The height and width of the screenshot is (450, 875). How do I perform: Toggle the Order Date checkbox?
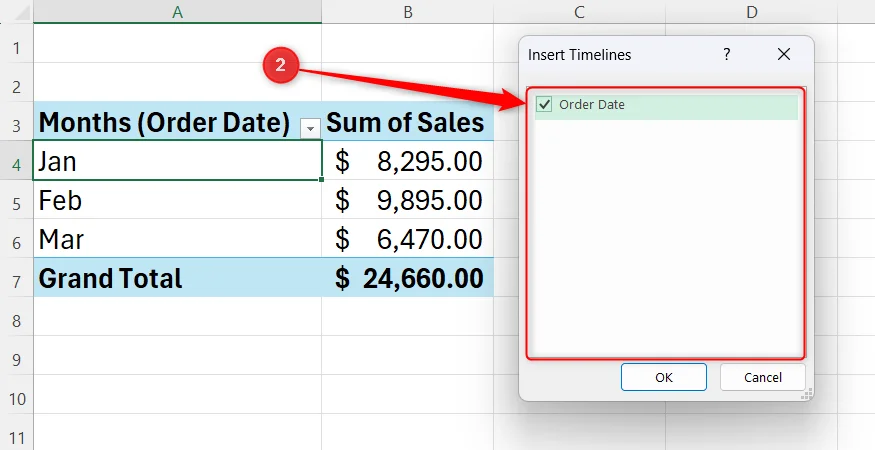click(544, 104)
